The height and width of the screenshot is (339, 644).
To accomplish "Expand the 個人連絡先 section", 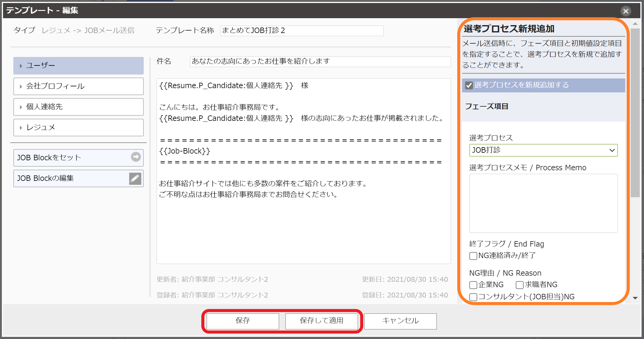I will point(78,107).
